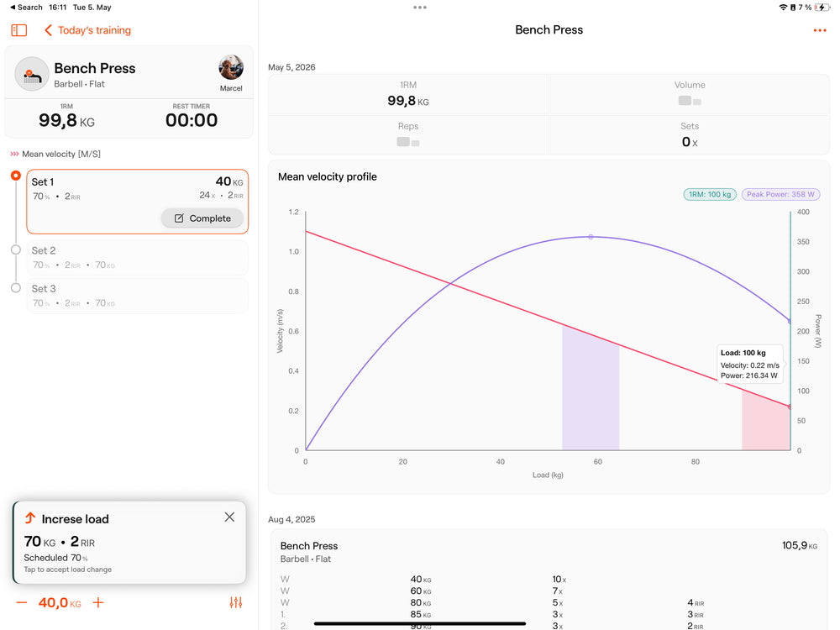Edit the 40,0 KG load value
Screen dimensions: 840x630
(x=60, y=602)
